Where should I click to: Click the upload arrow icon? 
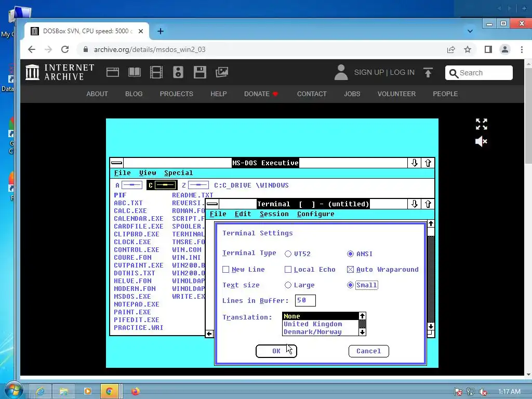point(428,72)
